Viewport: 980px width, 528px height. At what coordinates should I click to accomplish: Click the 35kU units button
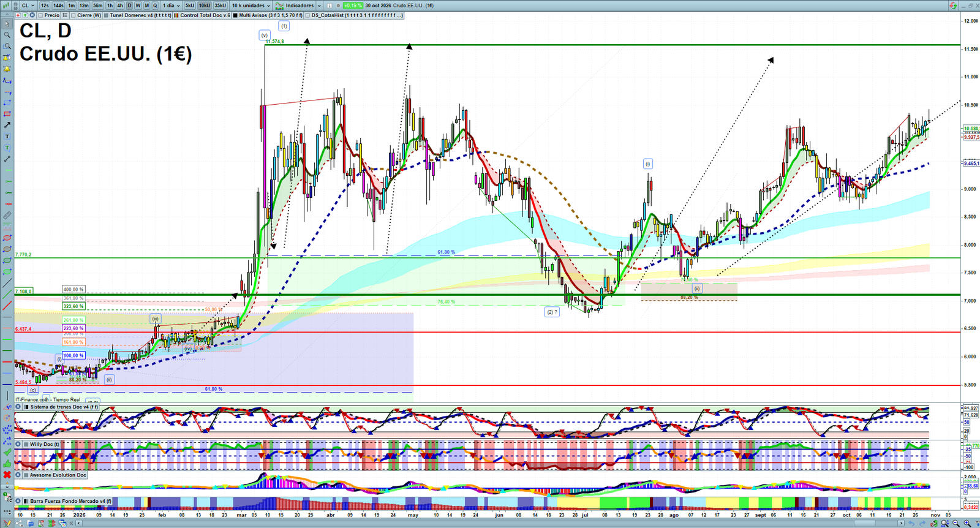pos(220,6)
